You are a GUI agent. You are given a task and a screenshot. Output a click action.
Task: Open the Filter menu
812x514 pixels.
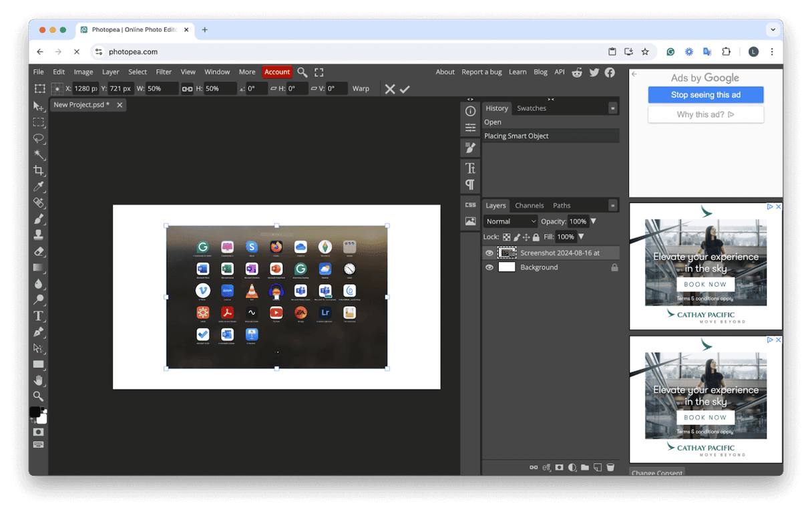click(x=164, y=72)
